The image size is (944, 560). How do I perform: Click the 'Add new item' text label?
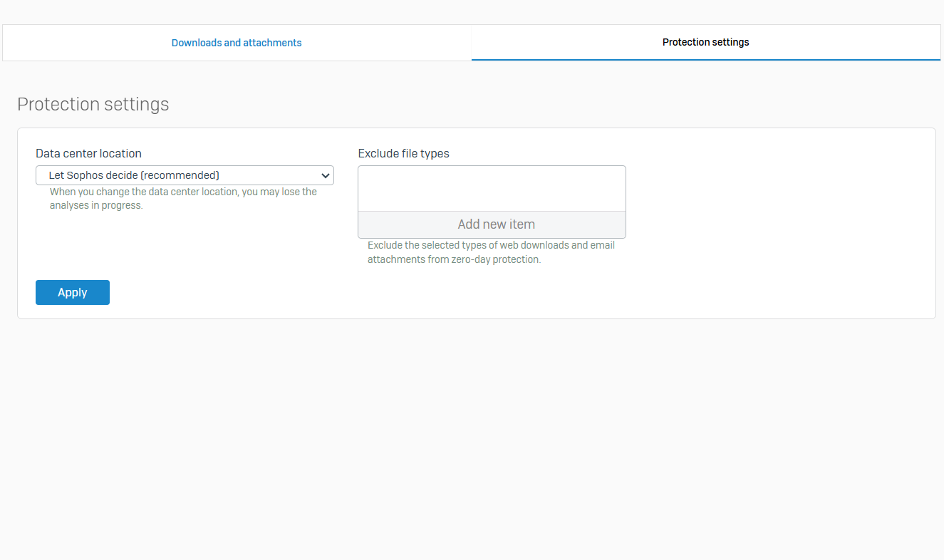[496, 224]
